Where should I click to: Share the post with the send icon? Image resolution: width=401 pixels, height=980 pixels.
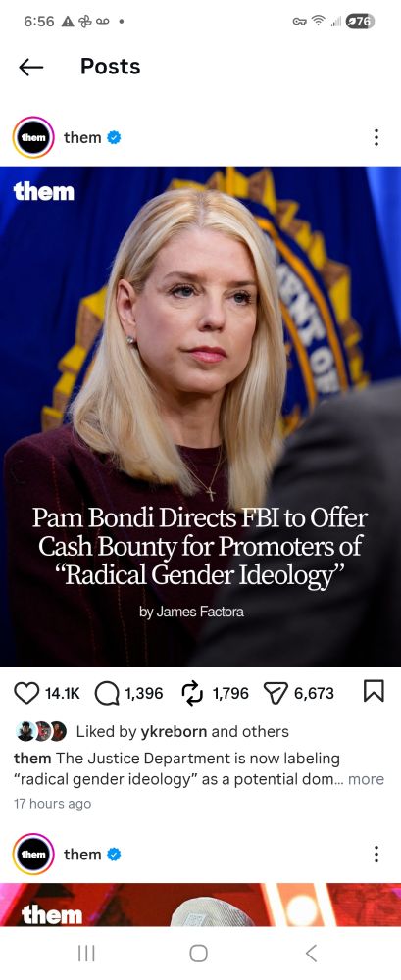276,693
